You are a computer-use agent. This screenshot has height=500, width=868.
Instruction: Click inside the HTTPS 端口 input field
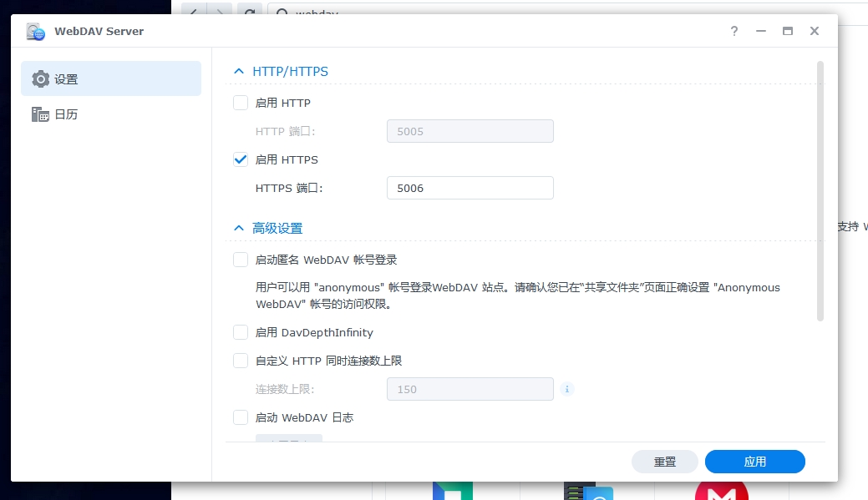click(470, 188)
